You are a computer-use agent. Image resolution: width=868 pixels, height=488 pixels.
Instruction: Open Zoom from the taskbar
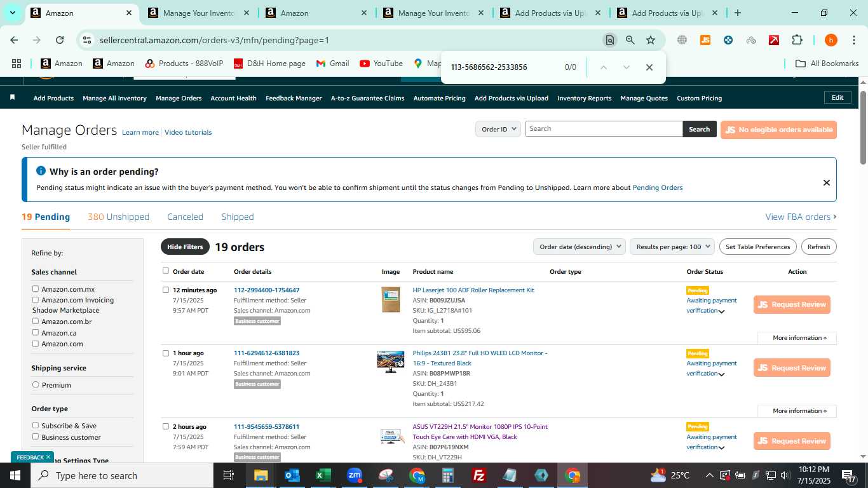click(x=355, y=475)
